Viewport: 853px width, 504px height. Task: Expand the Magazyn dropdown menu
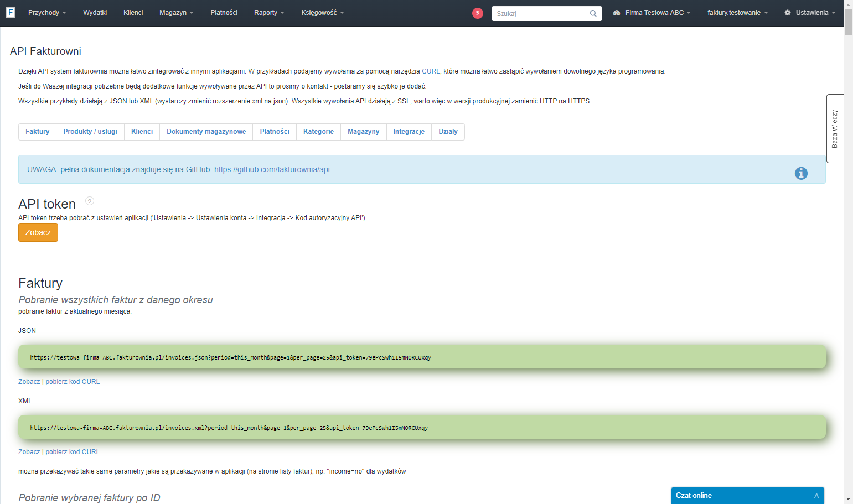pos(177,13)
